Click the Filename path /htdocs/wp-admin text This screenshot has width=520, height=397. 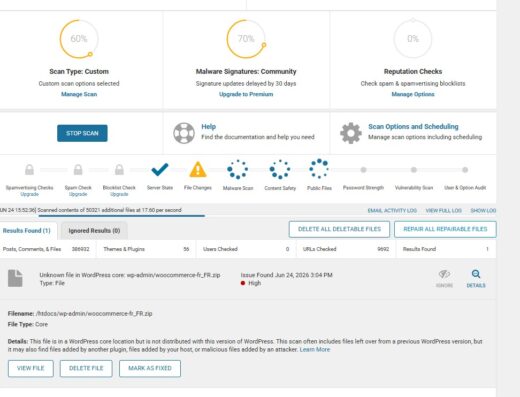[94, 314]
